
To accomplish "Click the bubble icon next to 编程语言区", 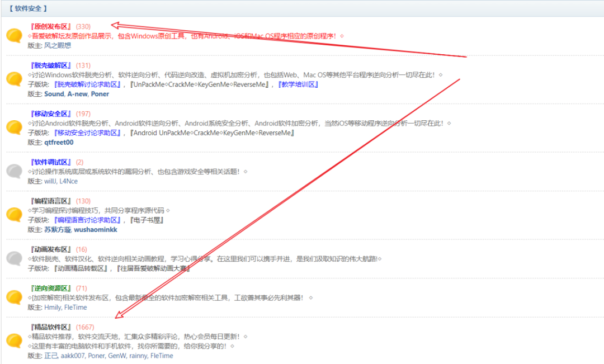I will 14,215.
